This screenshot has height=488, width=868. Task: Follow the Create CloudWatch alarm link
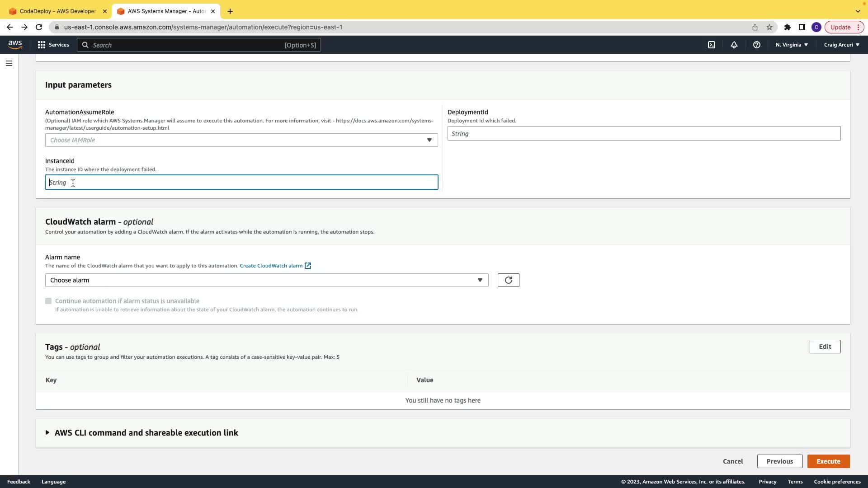[x=271, y=266]
